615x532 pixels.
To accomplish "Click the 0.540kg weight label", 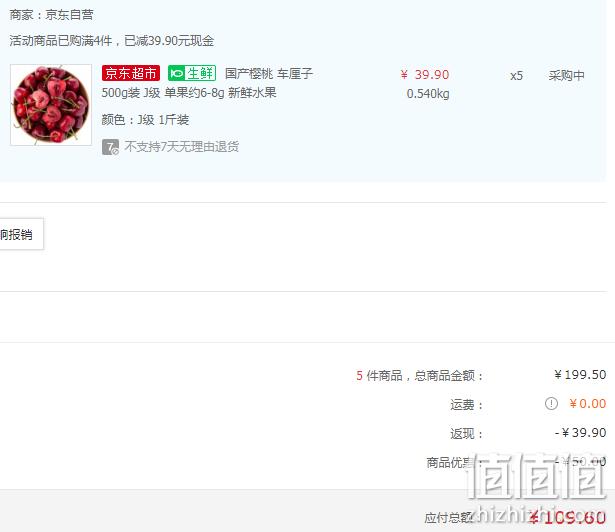I will (x=428, y=94).
